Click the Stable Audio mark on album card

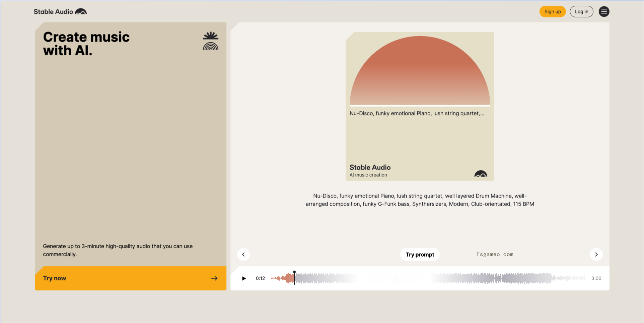(481, 173)
